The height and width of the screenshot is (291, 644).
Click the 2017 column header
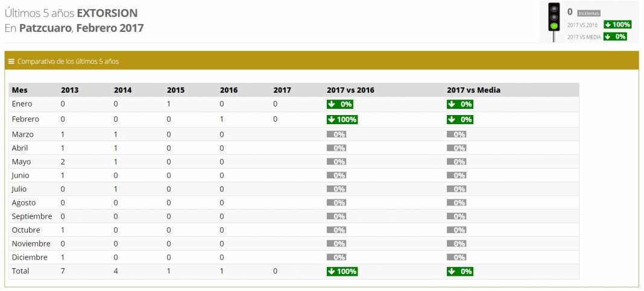(x=282, y=90)
